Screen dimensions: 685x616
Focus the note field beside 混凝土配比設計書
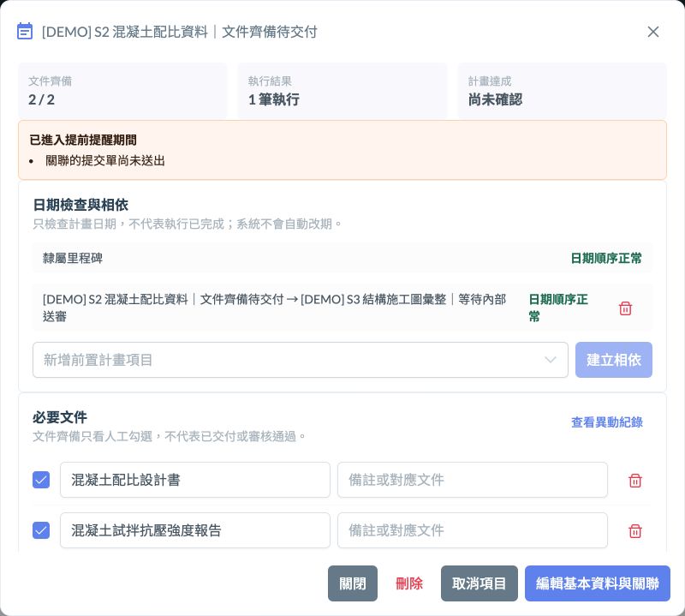click(473, 480)
